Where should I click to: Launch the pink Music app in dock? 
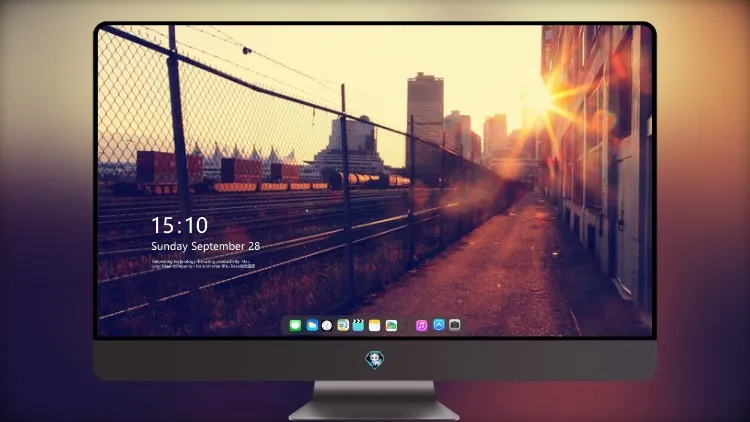421,325
